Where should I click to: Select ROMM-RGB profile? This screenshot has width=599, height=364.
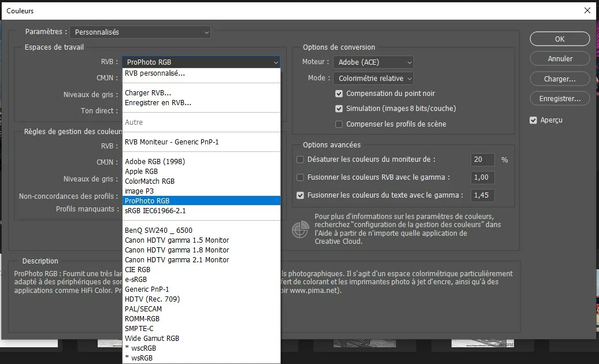[201, 318]
